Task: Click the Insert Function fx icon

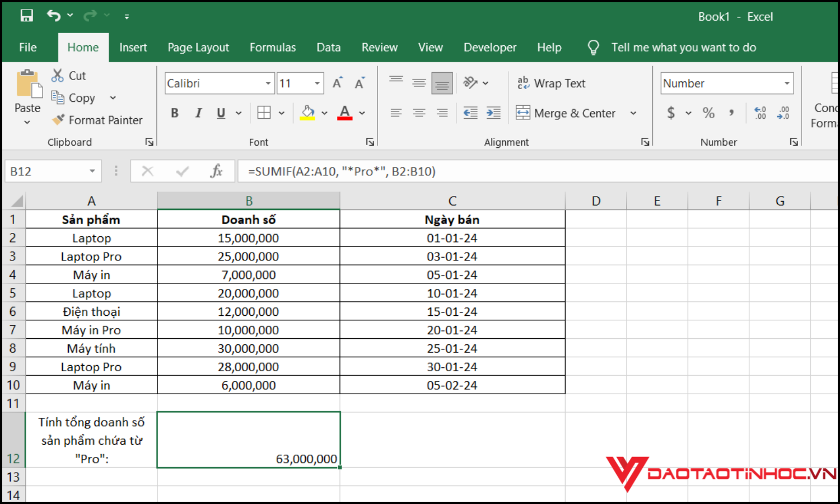Action: click(x=216, y=171)
